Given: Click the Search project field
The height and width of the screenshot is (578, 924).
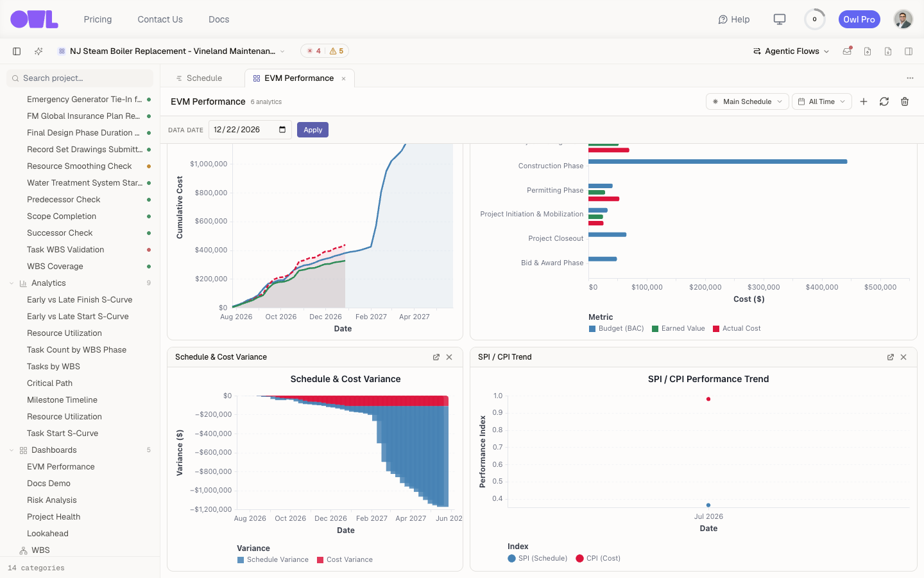Looking at the screenshot, I should click(x=80, y=78).
